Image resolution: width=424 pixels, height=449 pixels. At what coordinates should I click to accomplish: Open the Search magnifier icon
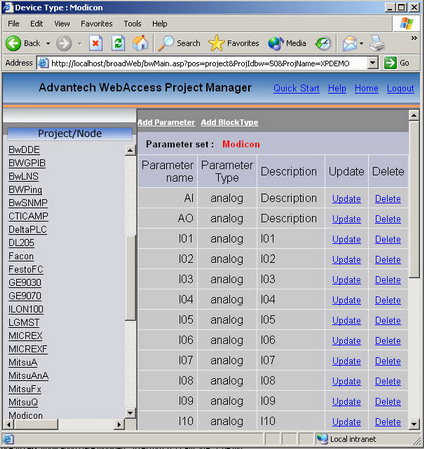[x=166, y=43]
